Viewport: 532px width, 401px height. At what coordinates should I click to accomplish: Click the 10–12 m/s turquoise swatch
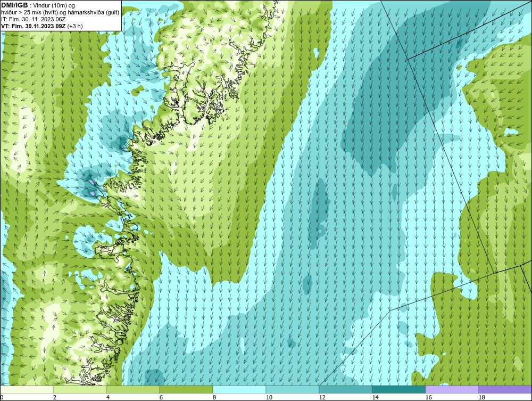(293, 389)
